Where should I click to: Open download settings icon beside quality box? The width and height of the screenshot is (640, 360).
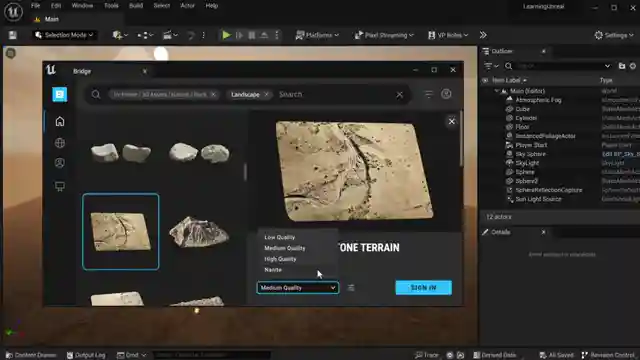point(351,288)
